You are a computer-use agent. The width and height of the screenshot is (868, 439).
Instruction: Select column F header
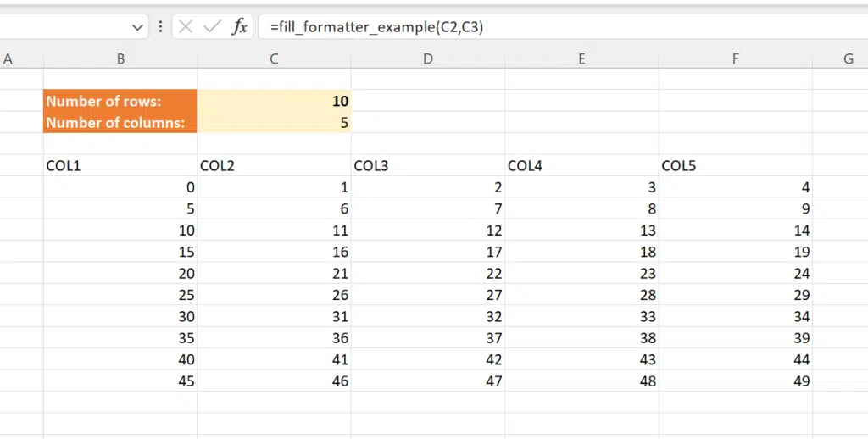(736, 59)
